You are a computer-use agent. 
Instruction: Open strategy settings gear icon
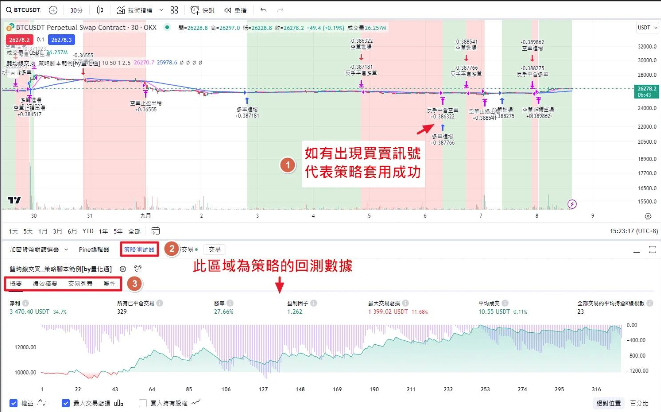point(123,269)
